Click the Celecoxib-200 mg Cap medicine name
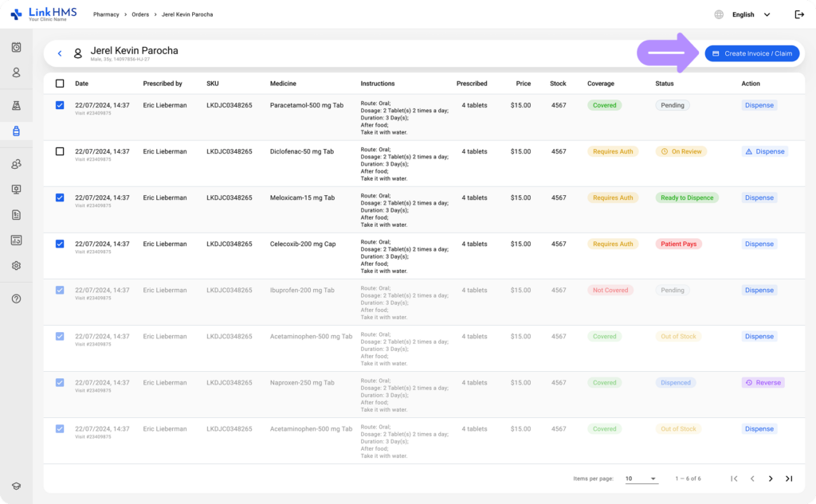 pyautogui.click(x=303, y=244)
